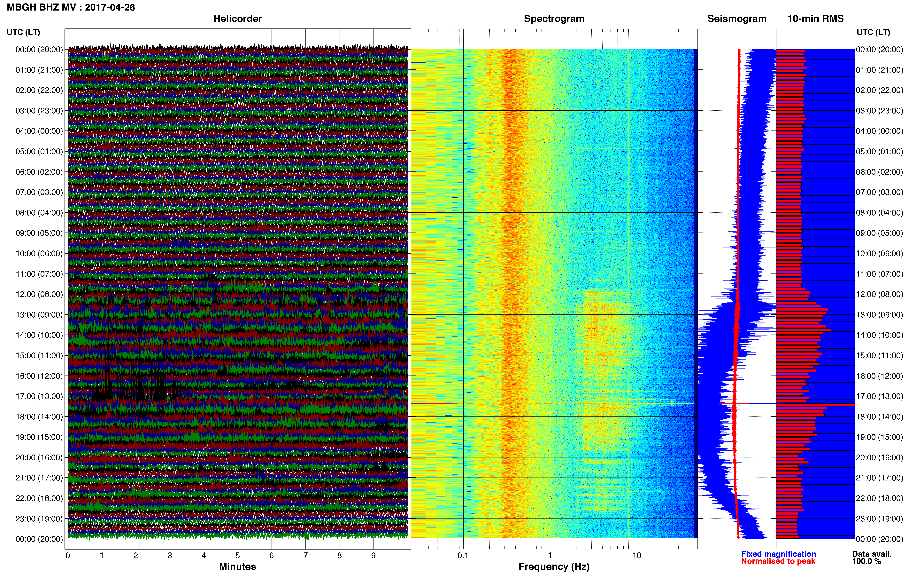Click the left '09:00 (05:00)' time label
This screenshot has width=924, height=578.
tap(39, 233)
